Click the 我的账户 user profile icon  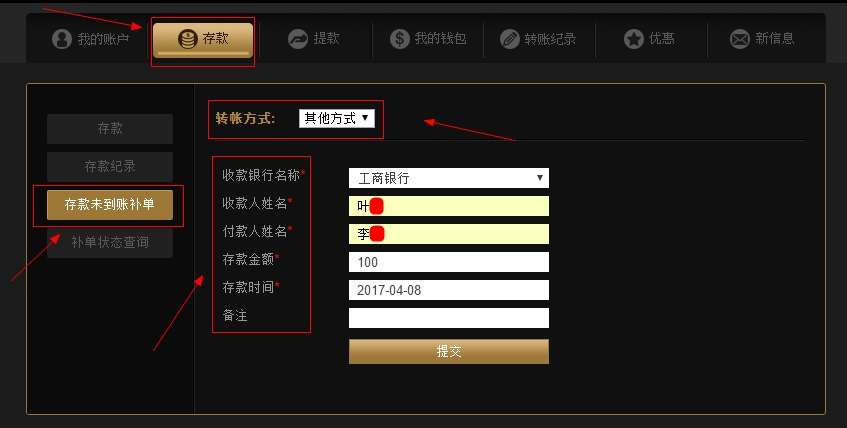point(62,39)
